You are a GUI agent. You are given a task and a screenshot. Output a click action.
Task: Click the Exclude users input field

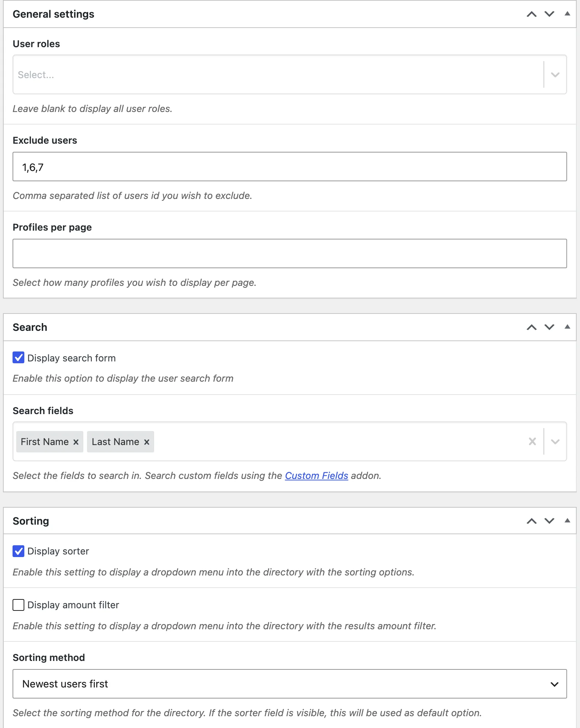pos(290,167)
